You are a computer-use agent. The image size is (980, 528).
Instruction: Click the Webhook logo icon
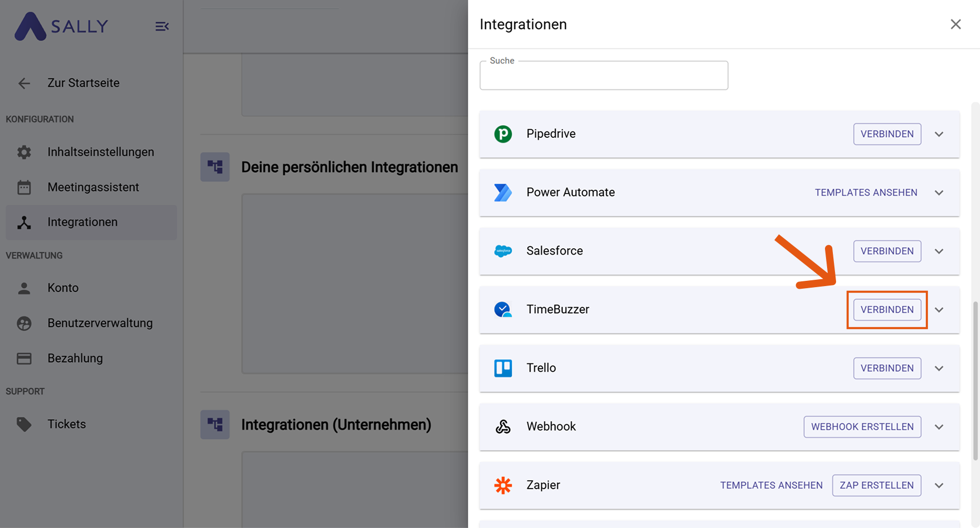click(x=503, y=427)
